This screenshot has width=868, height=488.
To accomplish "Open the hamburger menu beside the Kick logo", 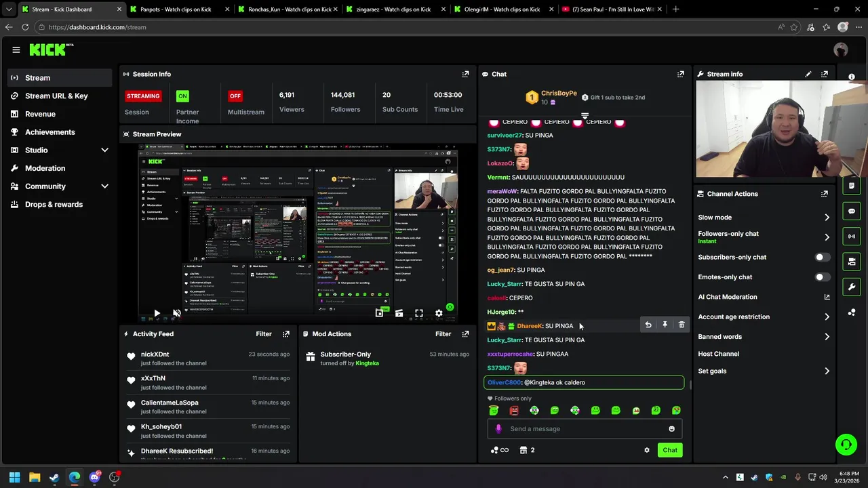I will click(16, 49).
